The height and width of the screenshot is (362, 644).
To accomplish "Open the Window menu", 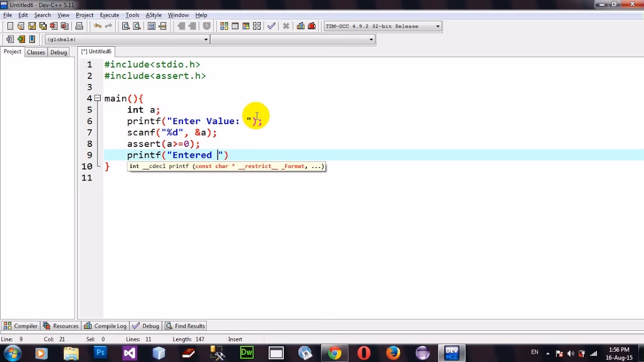I will [178, 15].
